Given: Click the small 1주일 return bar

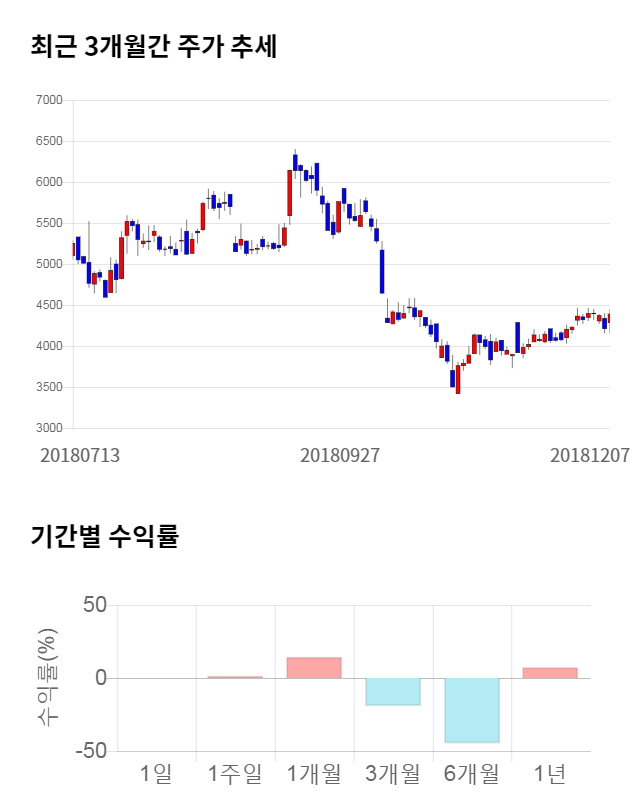Looking at the screenshot, I should tap(235, 677).
